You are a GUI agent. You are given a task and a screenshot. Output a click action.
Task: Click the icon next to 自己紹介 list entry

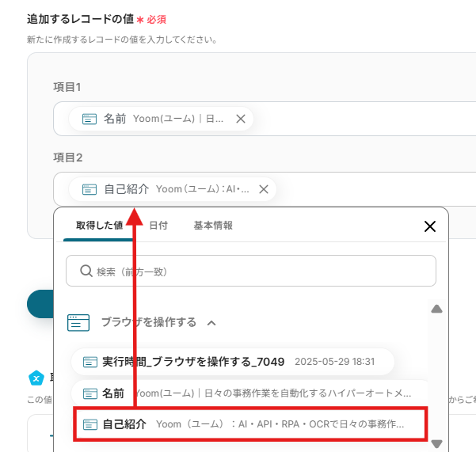90,424
